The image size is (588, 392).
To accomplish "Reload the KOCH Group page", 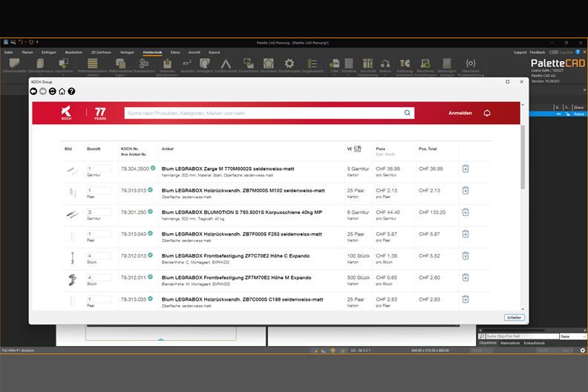I will coord(53,91).
